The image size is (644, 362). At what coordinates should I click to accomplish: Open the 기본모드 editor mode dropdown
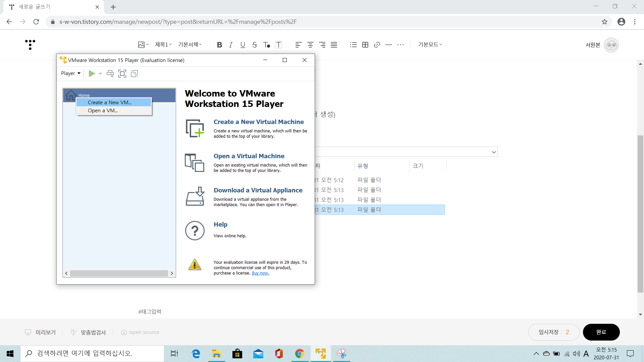coord(430,45)
